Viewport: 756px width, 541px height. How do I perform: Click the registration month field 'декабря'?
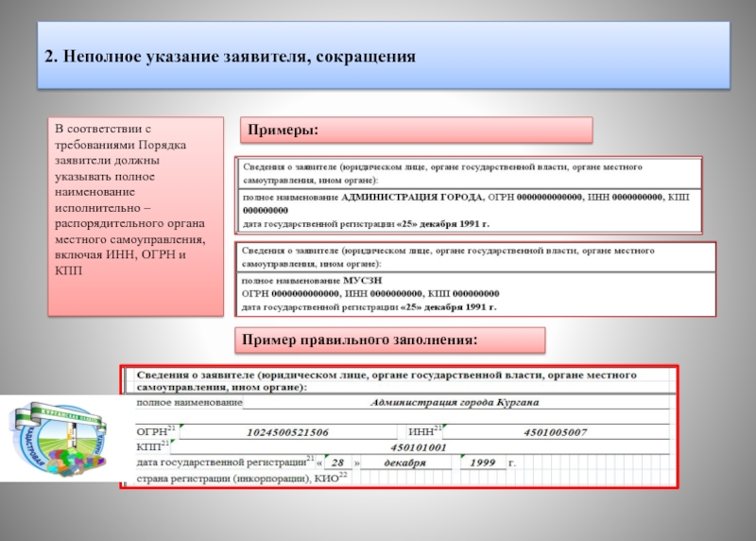coord(404,462)
